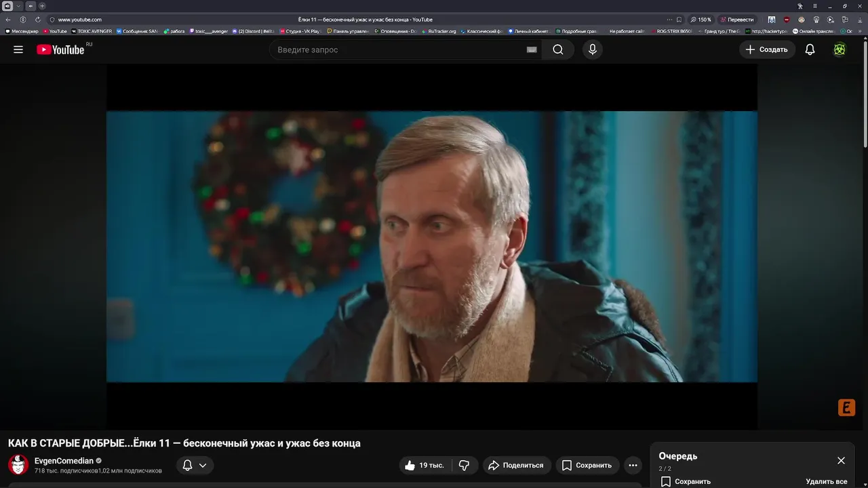Viewport: 868px width, 488px height.
Task: Open the address bar three-dot options
Action: pos(669,20)
